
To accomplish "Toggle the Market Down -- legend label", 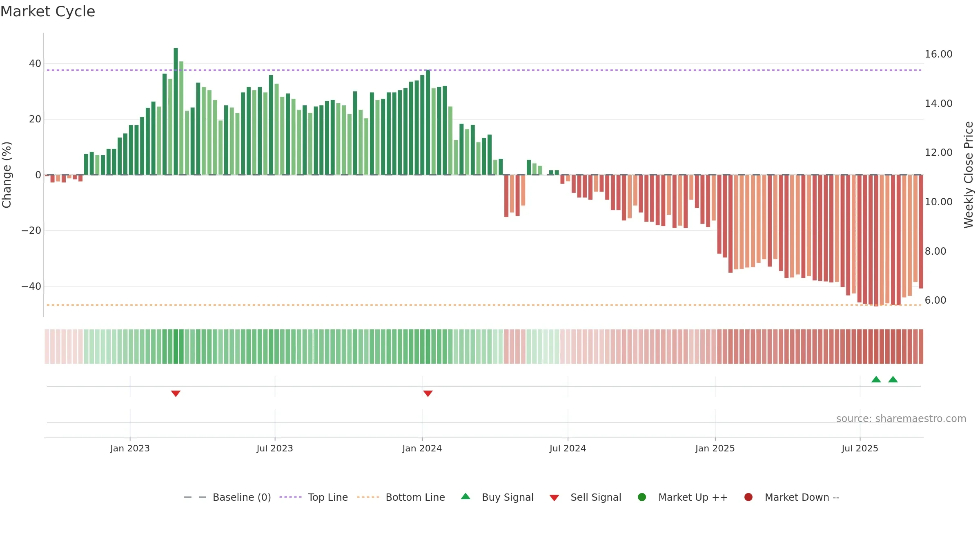I will (802, 497).
